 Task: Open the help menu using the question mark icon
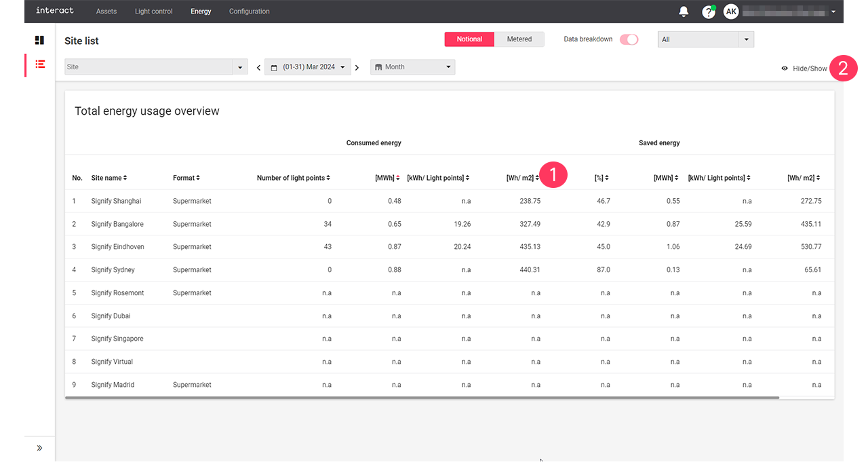[708, 12]
